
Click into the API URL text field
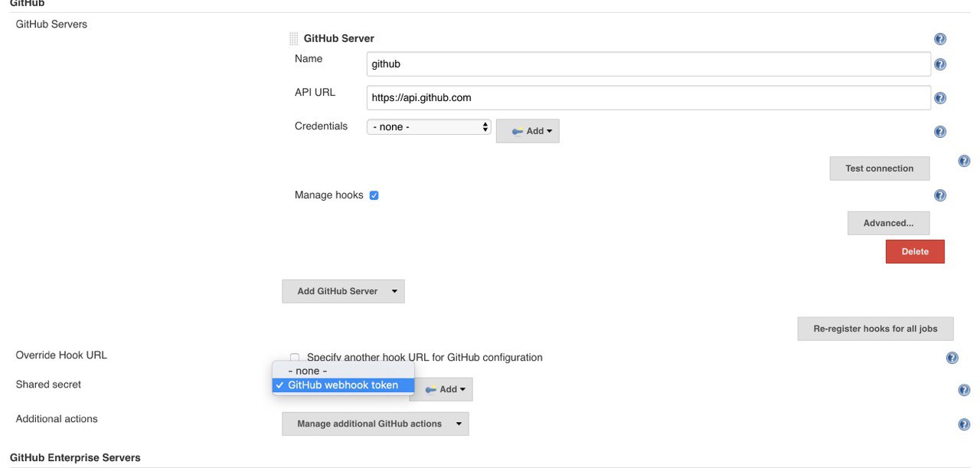[648, 98]
